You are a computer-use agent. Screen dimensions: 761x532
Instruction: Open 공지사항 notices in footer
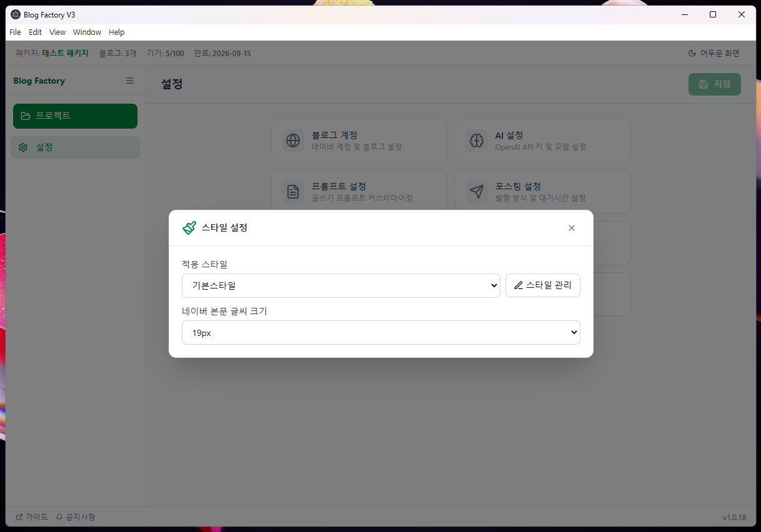click(x=76, y=517)
